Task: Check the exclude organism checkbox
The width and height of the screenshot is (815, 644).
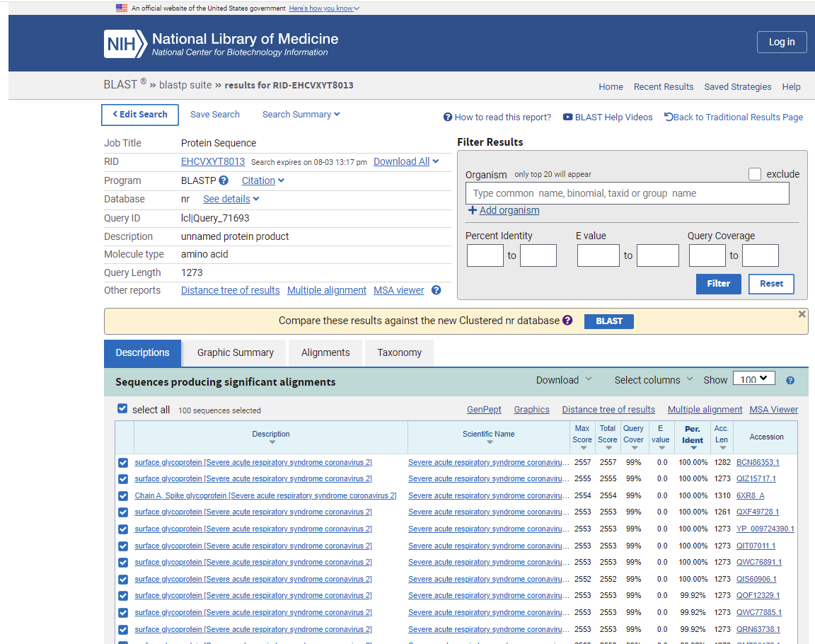Action: tap(755, 174)
